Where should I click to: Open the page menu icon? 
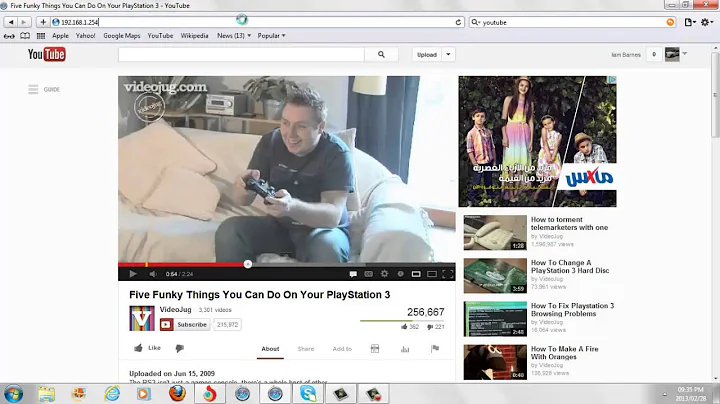690,22
